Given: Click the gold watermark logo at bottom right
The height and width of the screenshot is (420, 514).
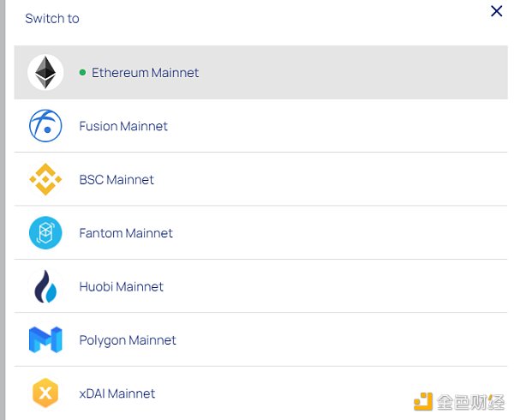Looking at the screenshot, I should pos(424,401).
